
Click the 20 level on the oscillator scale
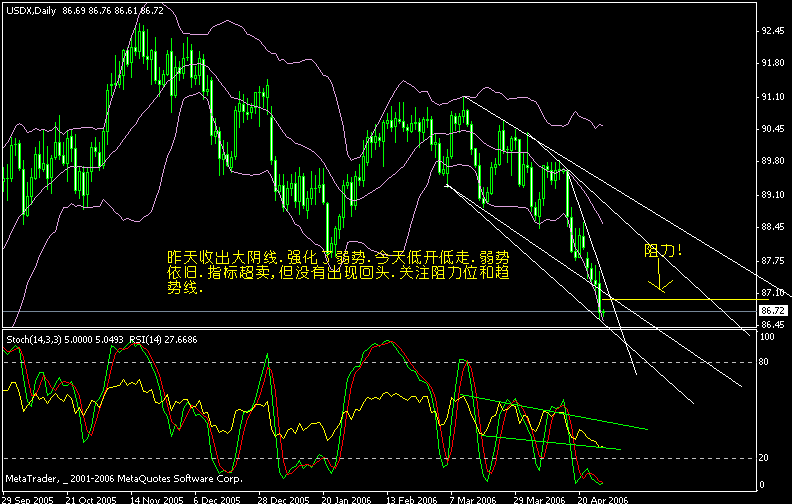tap(763, 458)
